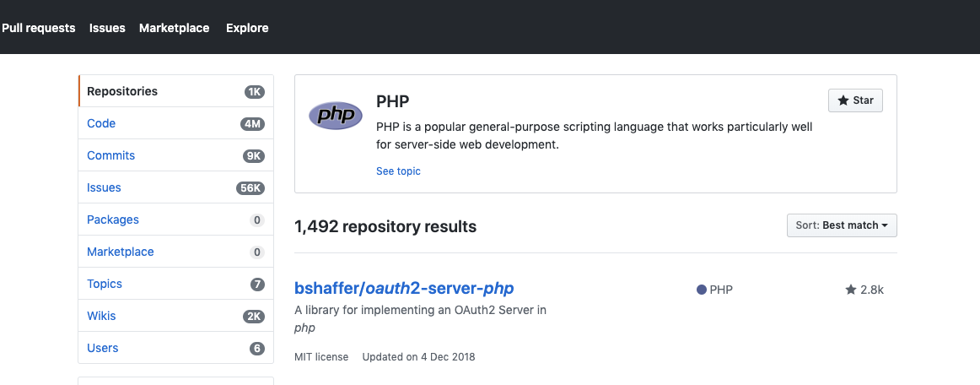Open Pull requests in the top navigation
This screenshot has width=980, height=385.
pyautogui.click(x=38, y=28)
